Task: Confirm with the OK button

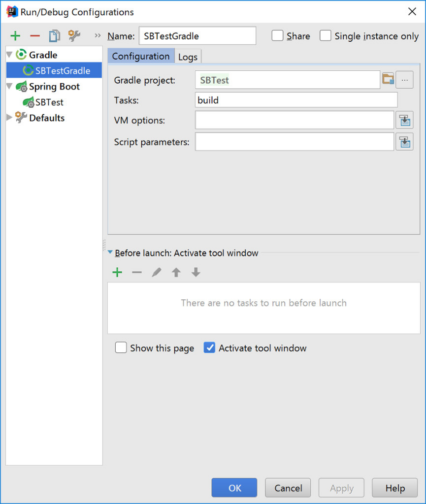Action: (x=234, y=488)
